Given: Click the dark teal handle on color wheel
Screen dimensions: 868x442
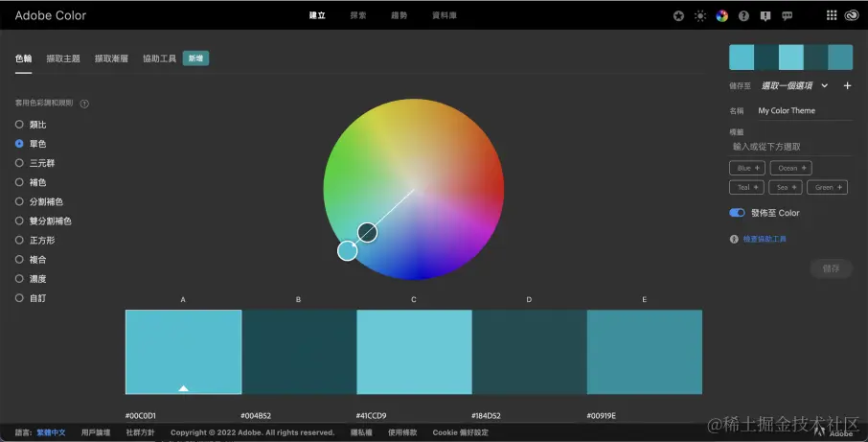Looking at the screenshot, I should [x=367, y=232].
